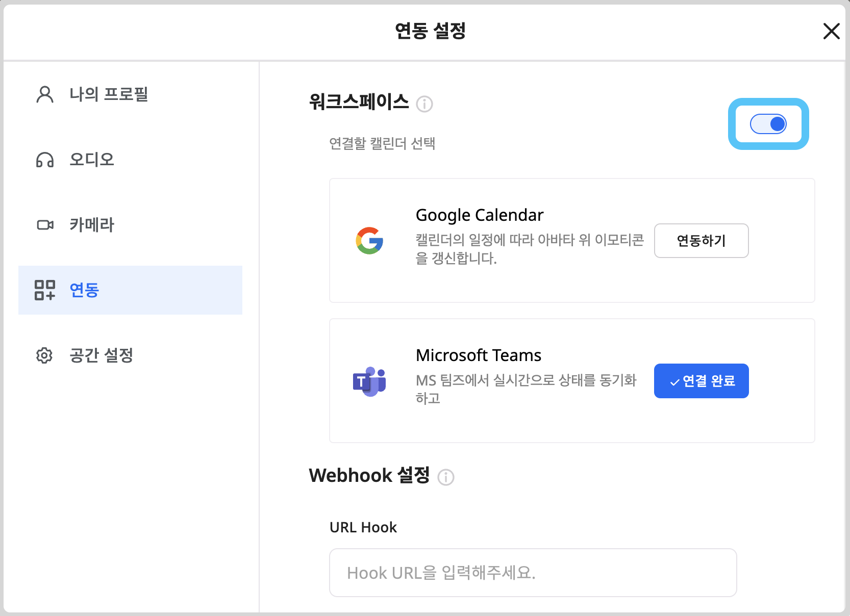Image resolution: width=850 pixels, height=616 pixels.
Task: Click the headphone icon next to 오디오
Action: point(45,160)
